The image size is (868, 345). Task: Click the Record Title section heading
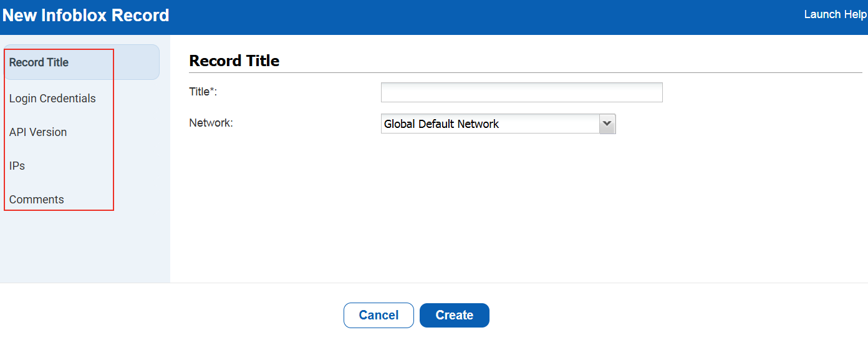pos(234,61)
